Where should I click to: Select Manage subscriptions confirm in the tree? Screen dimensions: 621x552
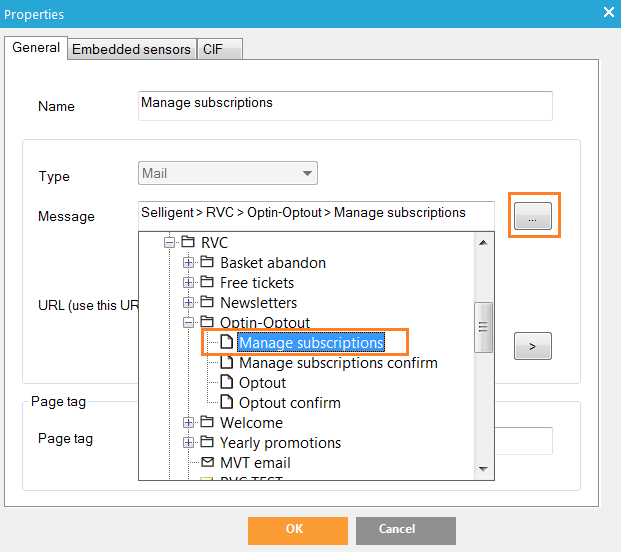[x=338, y=363]
